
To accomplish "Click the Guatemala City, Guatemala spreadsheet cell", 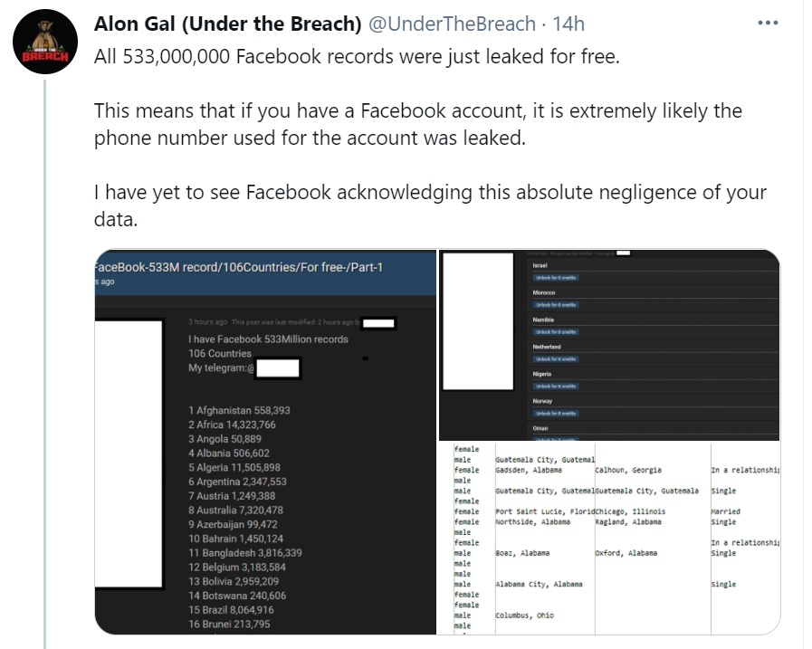I will coord(647,491).
